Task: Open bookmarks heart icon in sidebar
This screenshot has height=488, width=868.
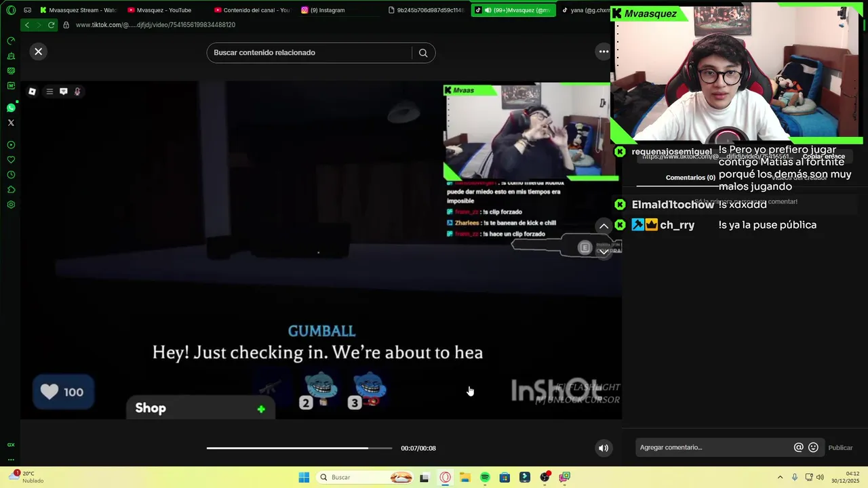Action: coord(11,160)
